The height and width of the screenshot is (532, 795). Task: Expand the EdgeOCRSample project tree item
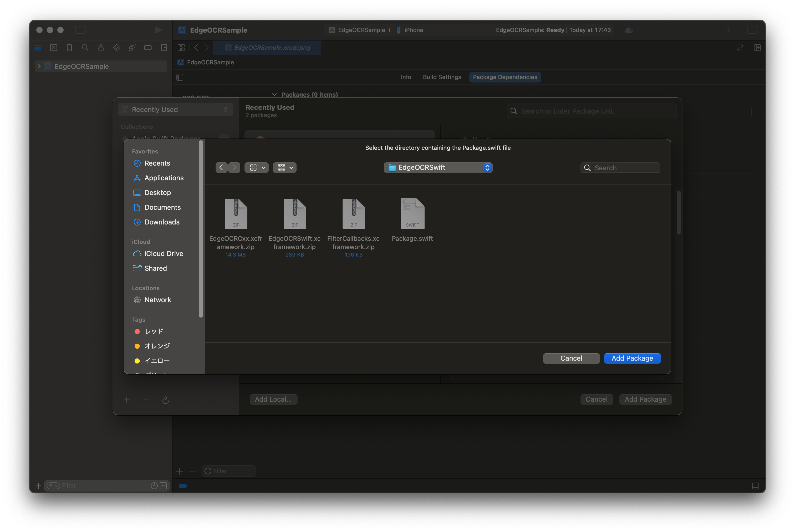(x=39, y=66)
